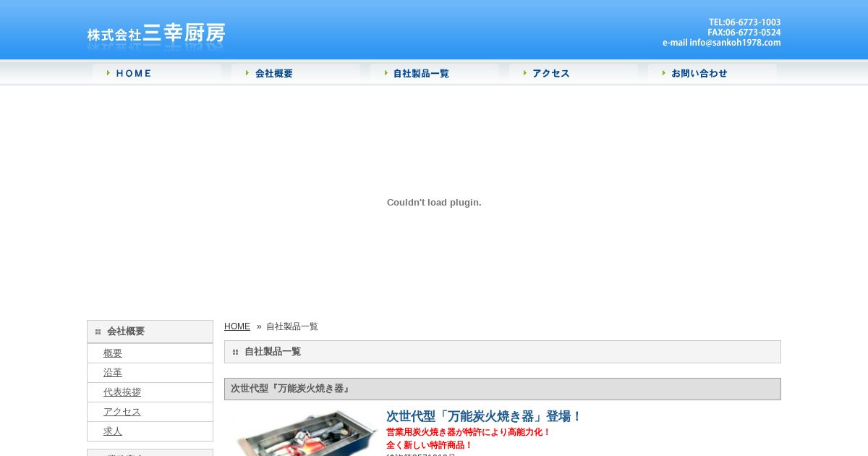Click the 会社概要 sidebar section header
868x456 pixels.
[150, 332]
